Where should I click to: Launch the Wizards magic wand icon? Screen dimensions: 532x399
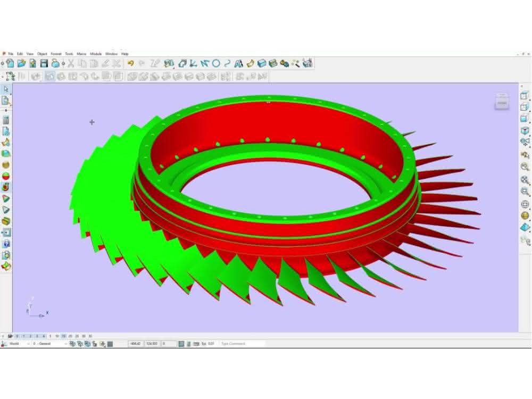click(295, 63)
